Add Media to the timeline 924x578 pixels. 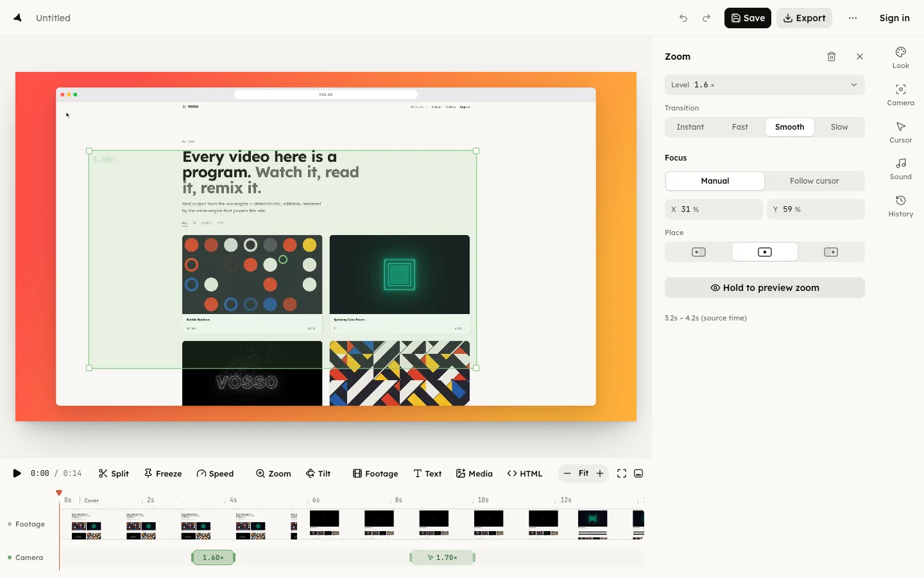click(474, 473)
